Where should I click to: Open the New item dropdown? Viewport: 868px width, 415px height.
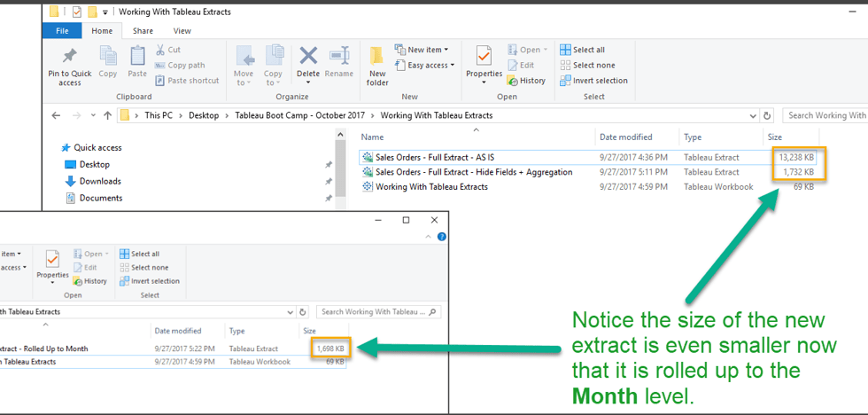point(427,50)
